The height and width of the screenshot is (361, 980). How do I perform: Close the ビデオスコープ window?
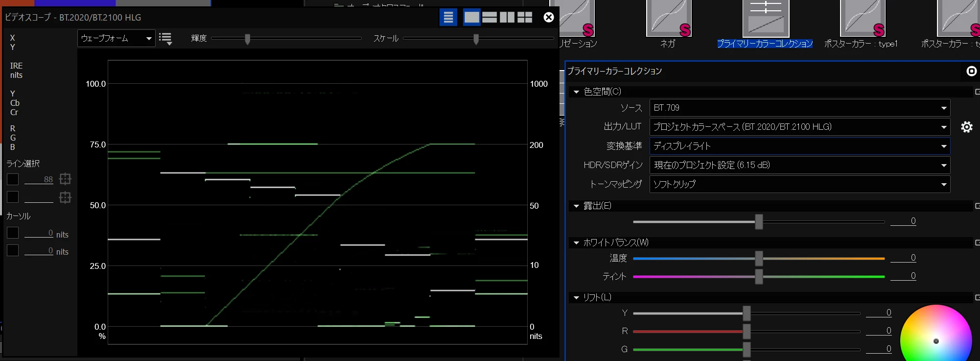(x=549, y=18)
